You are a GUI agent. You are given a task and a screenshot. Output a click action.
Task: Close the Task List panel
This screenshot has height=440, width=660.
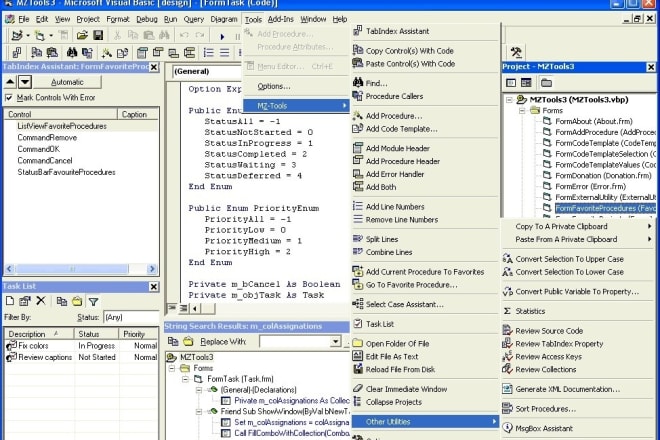pos(154,287)
